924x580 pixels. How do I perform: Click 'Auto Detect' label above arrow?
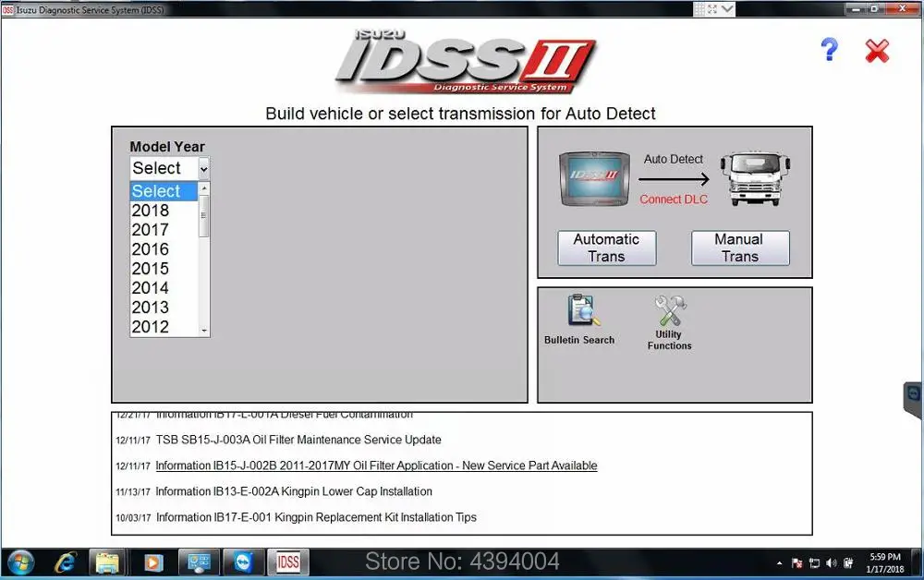point(673,160)
